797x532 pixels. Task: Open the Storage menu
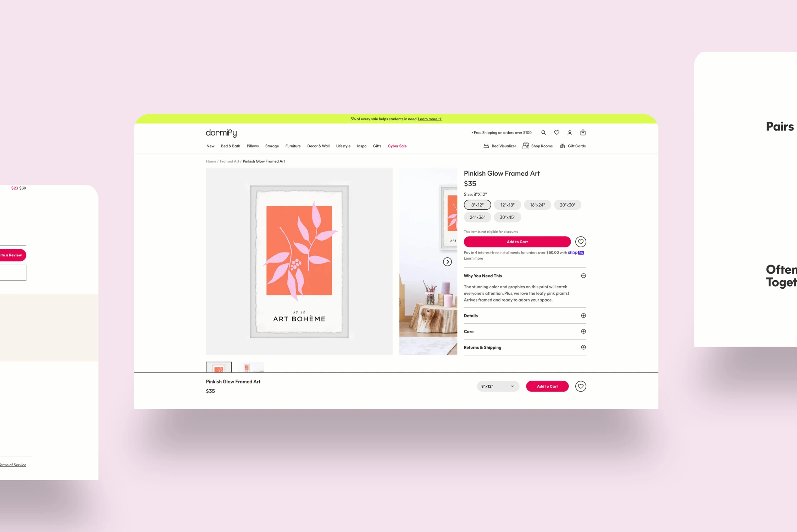click(272, 146)
